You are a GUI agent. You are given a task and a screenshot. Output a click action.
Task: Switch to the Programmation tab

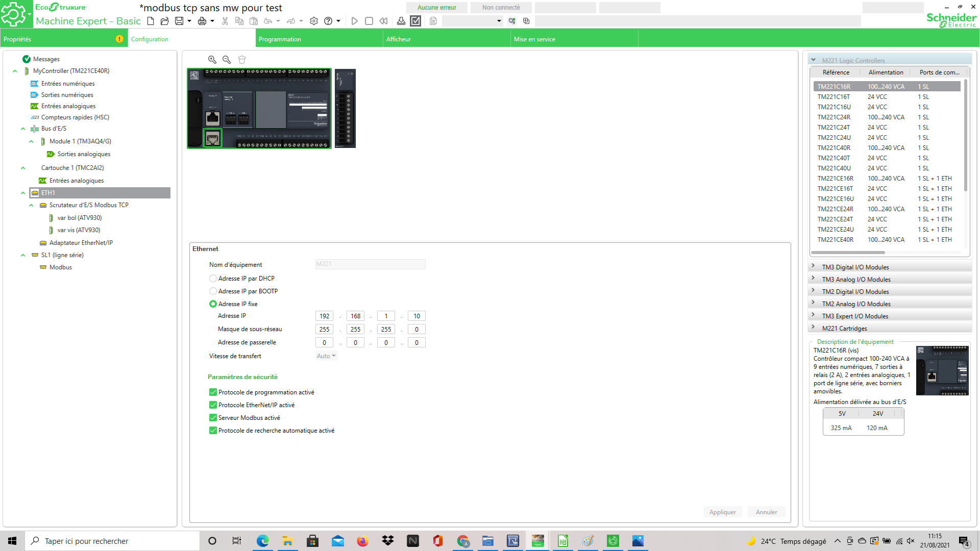(280, 39)
